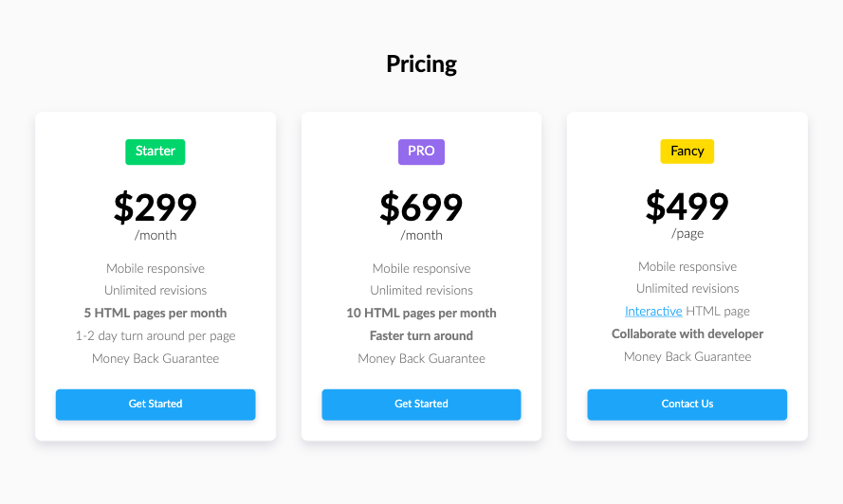The width and height of the screenshot is (843, 504).
Task: Click the Contact Us button
Action: (687, 405)
